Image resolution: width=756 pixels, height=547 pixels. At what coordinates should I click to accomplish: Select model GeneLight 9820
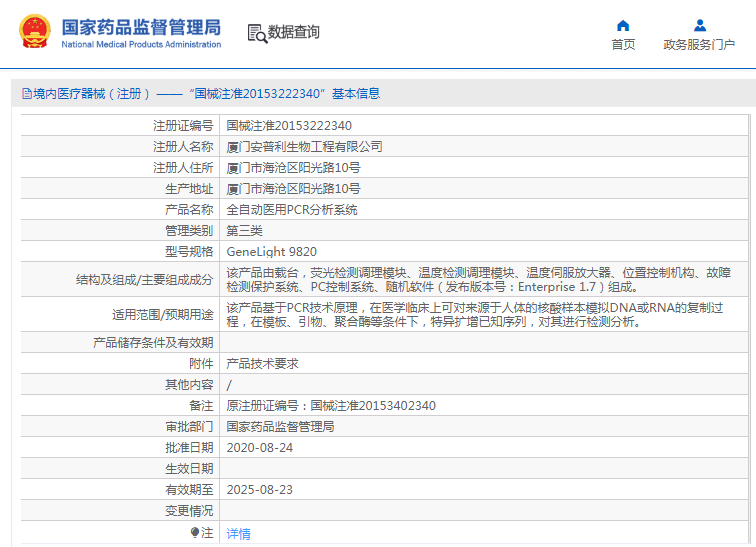click(271, 252)
